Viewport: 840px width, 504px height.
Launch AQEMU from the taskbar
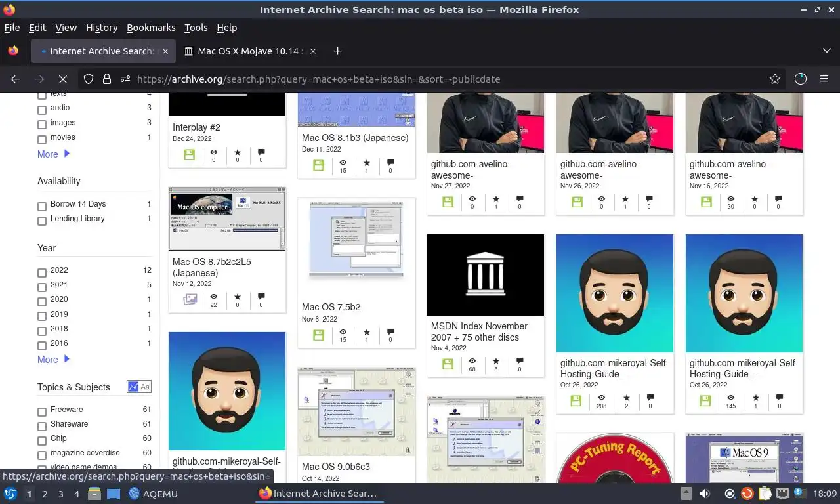click(153, 493)
